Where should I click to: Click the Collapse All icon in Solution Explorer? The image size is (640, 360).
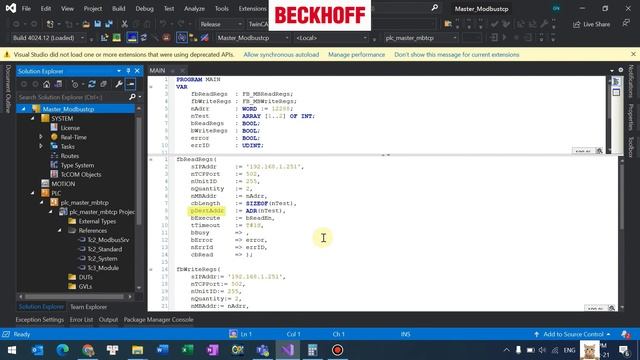coord(104,84)
